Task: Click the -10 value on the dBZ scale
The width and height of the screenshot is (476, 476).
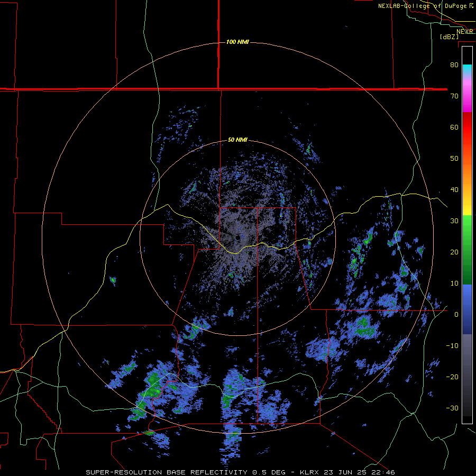Action: (x=452, y=346)
